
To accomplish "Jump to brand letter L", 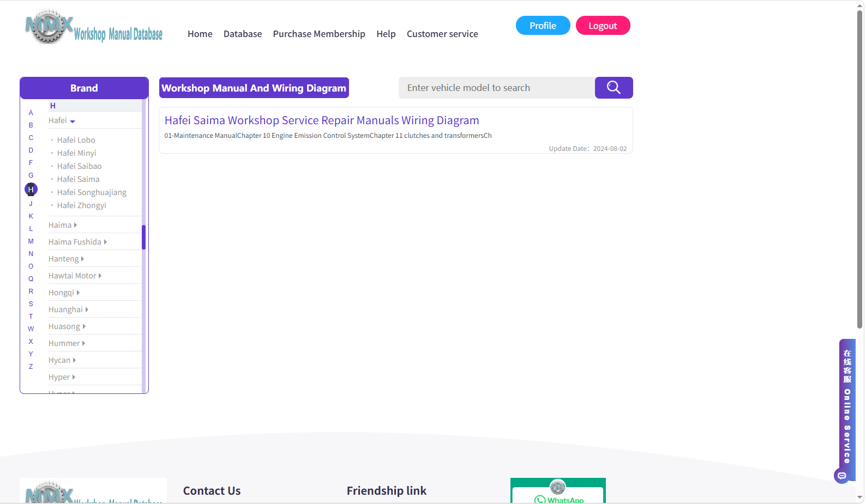I will tap(31, 229).
